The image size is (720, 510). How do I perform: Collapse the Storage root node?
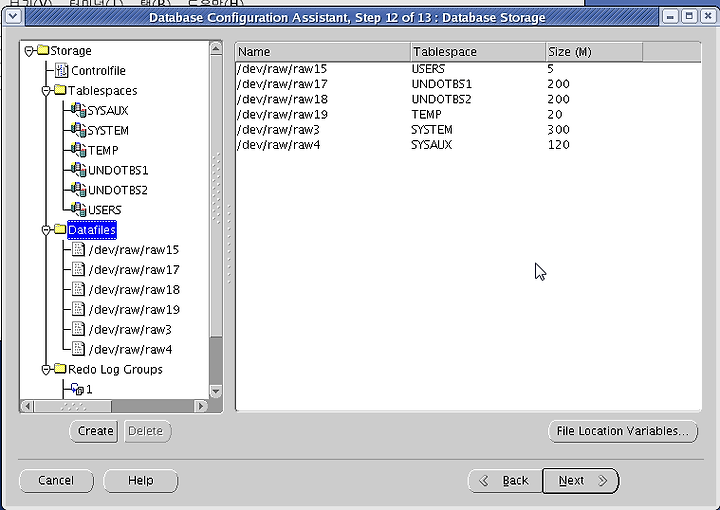click(29, 51)
